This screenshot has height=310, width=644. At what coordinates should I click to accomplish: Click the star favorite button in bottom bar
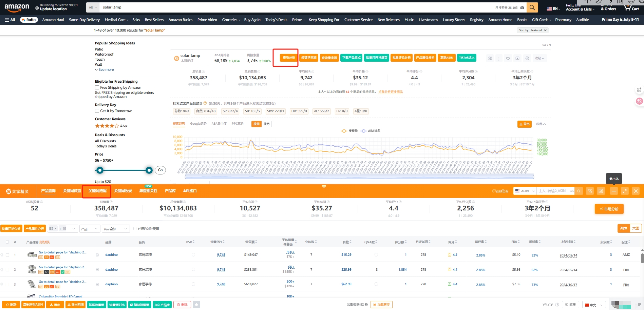pos(196,305)
